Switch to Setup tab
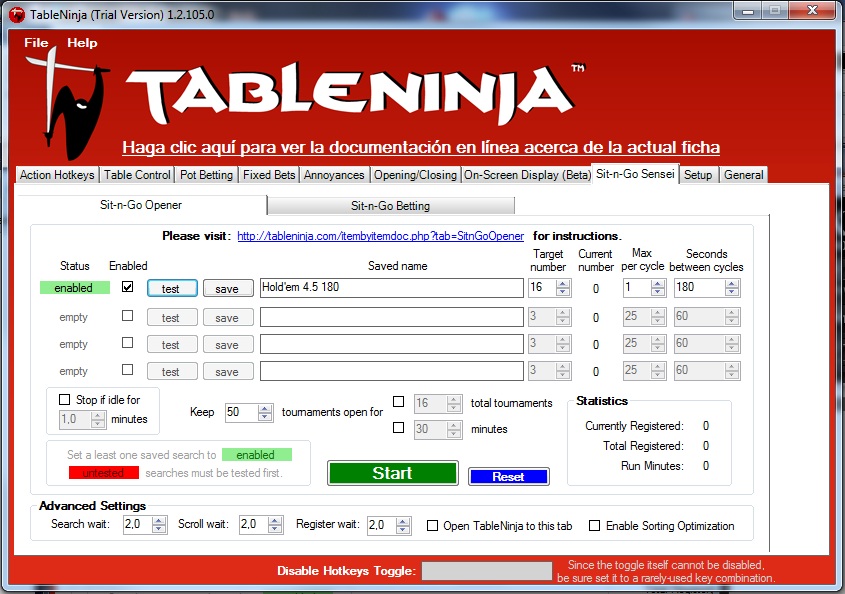845x594 pixels. coord(698,175)
